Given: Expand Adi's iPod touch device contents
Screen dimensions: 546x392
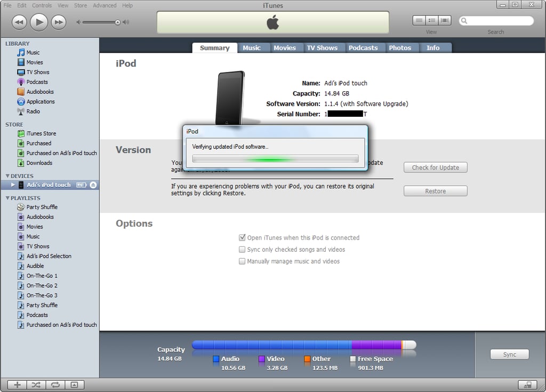Looking at the screenshot, I should [13, 185].
